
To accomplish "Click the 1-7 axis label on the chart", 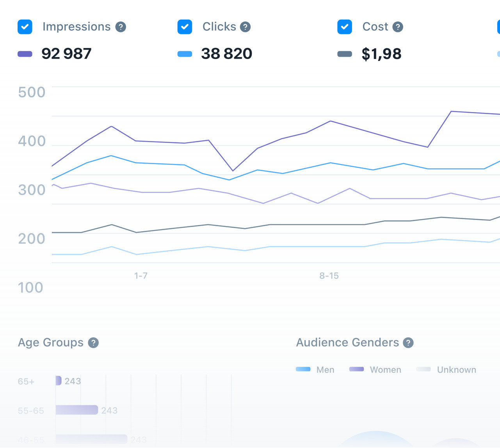I will 140,275.
